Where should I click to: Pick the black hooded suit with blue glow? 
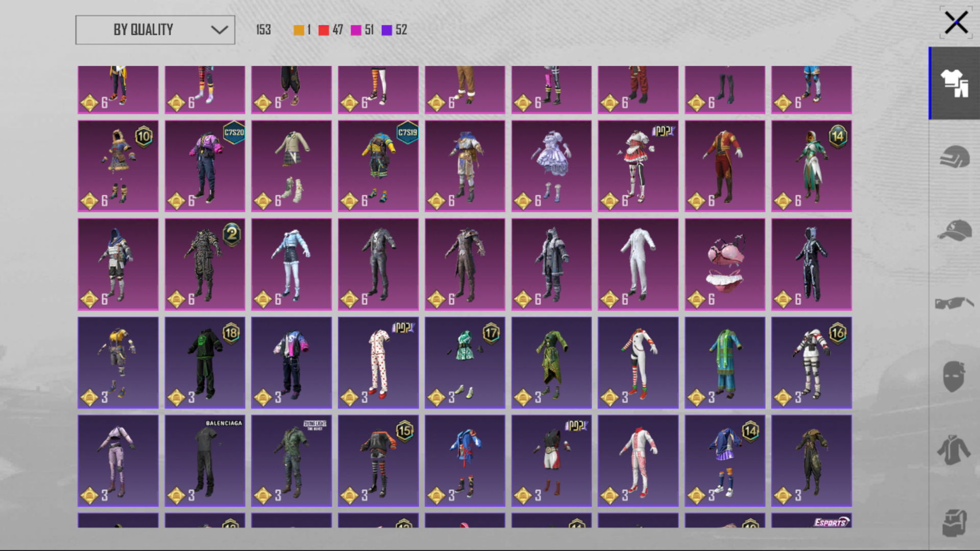(x=812, y=264)
